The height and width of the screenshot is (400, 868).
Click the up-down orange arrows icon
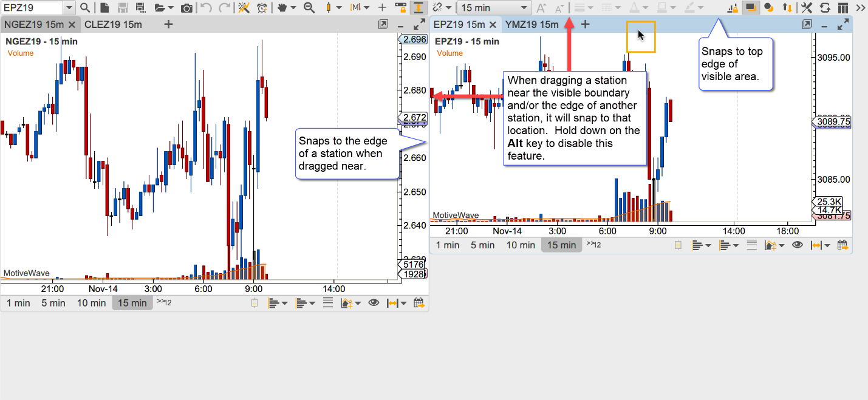(x=787, y=8)
